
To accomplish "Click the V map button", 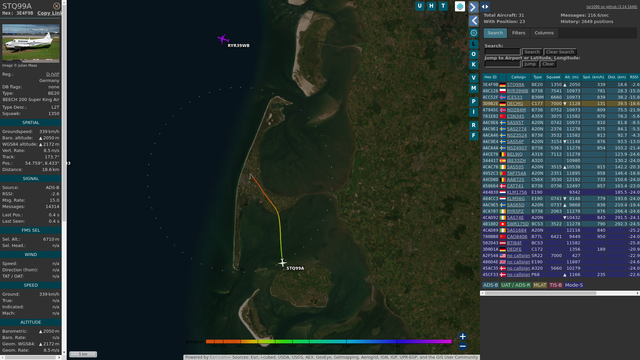I will (x=473, y=78).
